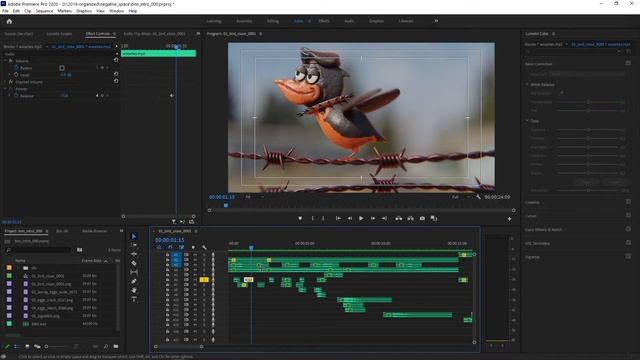Open the Window menu
Viewport: 640px width, 360px height.
pyautogui.click(x=117, y=11)
